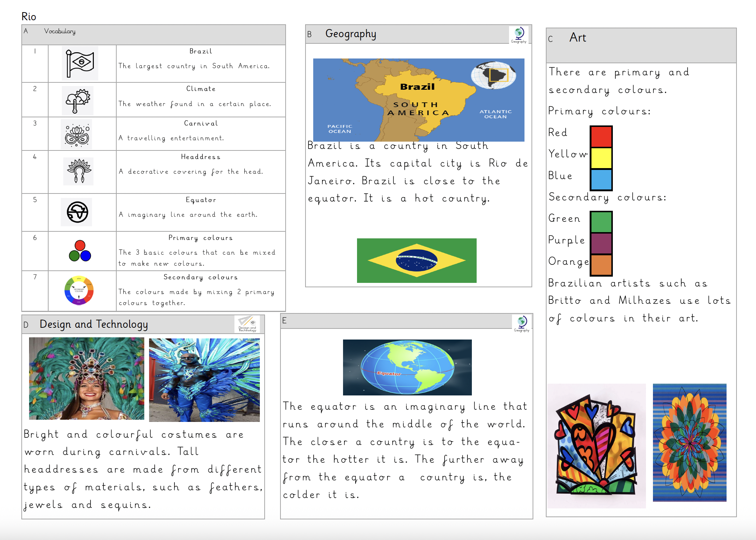Click the Headdress feather icon

[x=78, y=171]
